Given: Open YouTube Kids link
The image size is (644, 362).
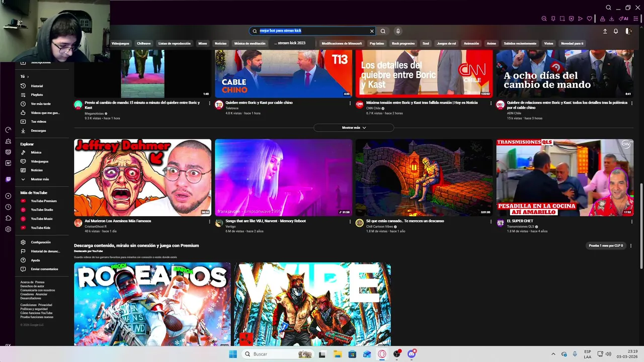Looking at the screenshot, I should (40, 228).
